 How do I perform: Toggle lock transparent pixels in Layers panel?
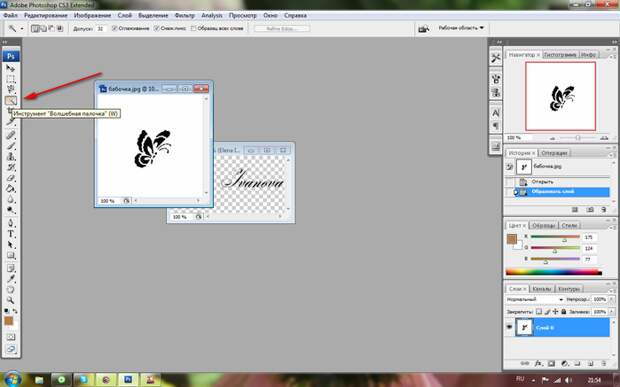(539, 311)
